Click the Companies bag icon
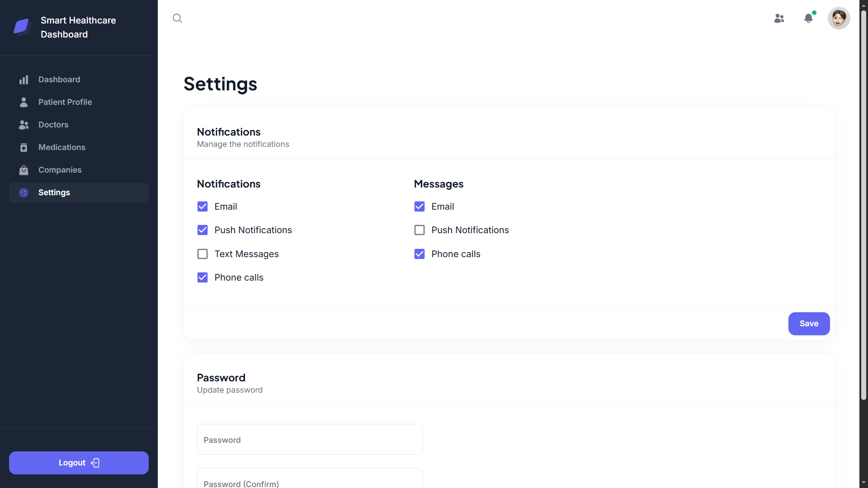868x488 pixels. (x=24, y=170)
